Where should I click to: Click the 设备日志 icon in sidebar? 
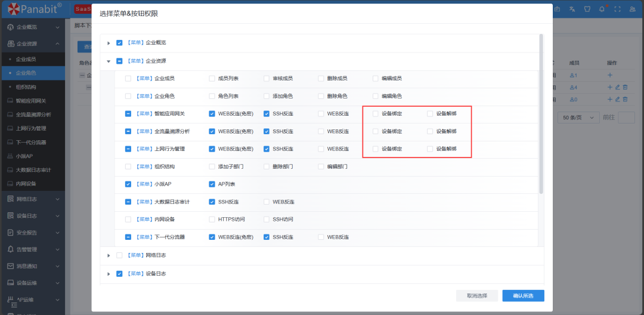point(11,215)
